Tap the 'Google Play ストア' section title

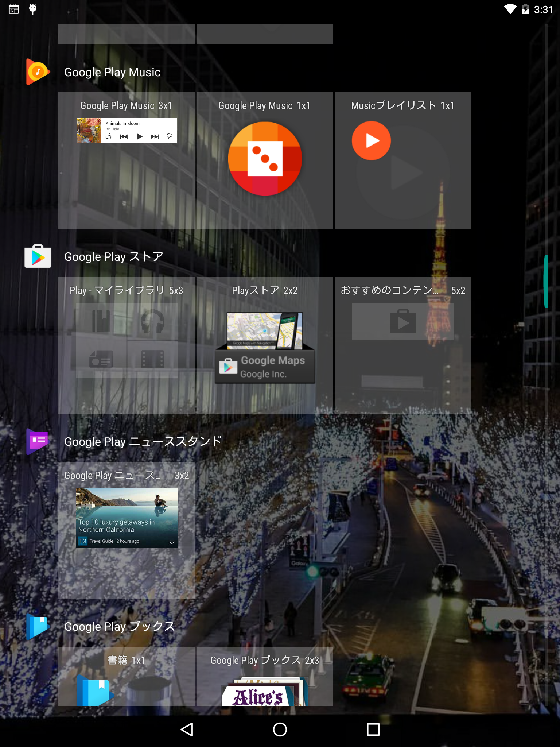pyautogui.click(x=114, y=257)
